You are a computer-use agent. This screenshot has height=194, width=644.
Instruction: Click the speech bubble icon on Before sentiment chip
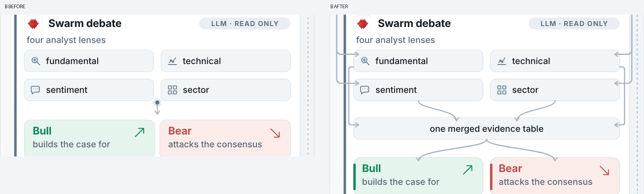(x=35, y=90)
